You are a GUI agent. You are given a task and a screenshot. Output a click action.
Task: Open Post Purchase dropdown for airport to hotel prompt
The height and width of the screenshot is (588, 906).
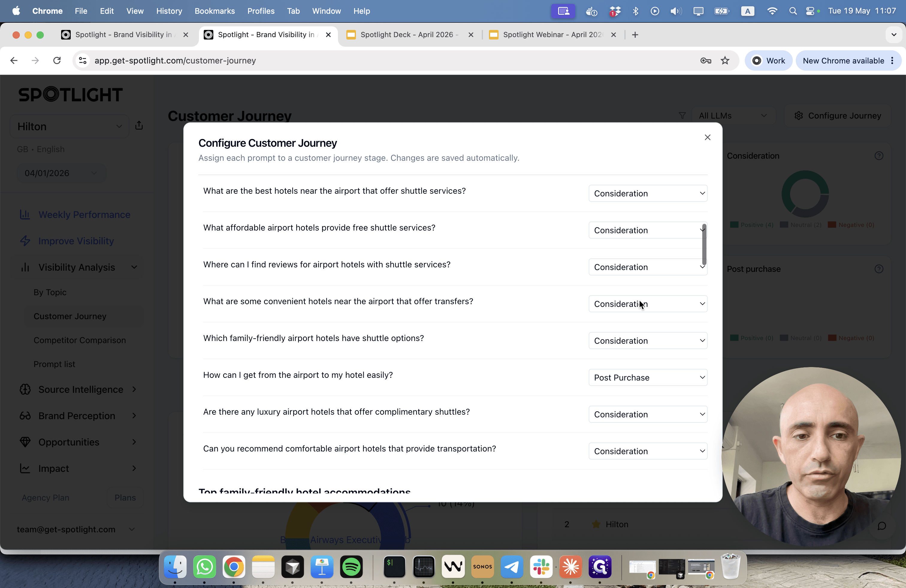point(648,377)
